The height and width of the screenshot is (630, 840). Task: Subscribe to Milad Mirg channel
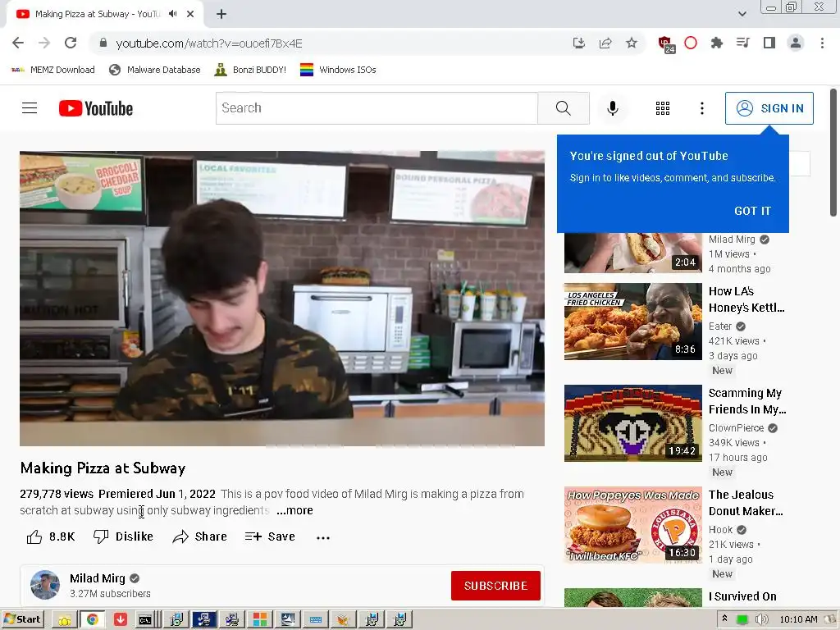point(495,586)
